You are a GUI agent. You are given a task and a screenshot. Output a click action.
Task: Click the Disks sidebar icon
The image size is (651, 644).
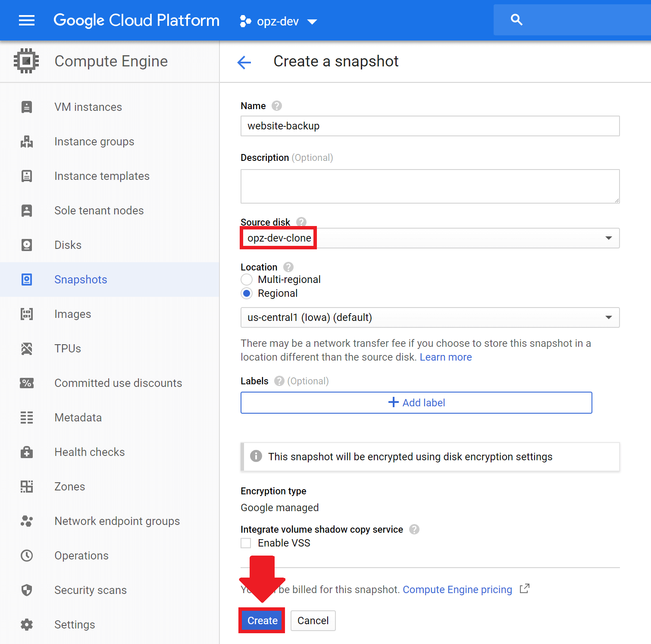[x=27, y=245]
